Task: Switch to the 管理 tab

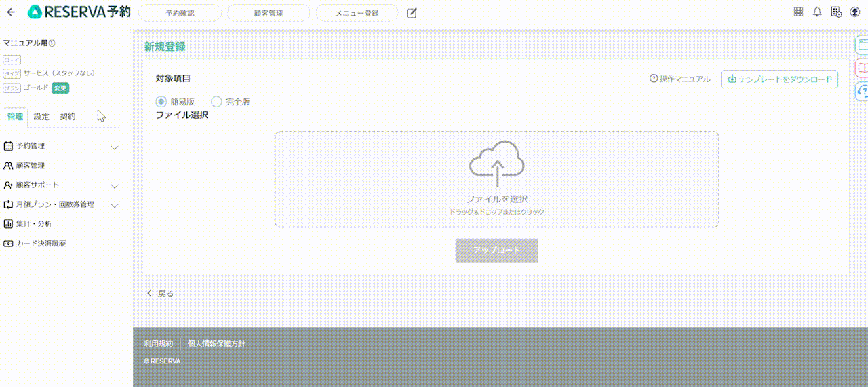Action: coord(15,117)
